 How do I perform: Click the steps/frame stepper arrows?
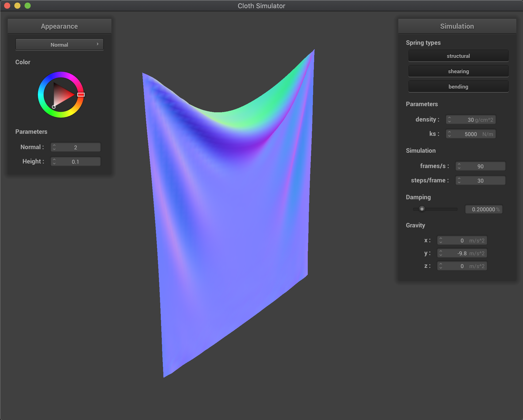[459, 181]
